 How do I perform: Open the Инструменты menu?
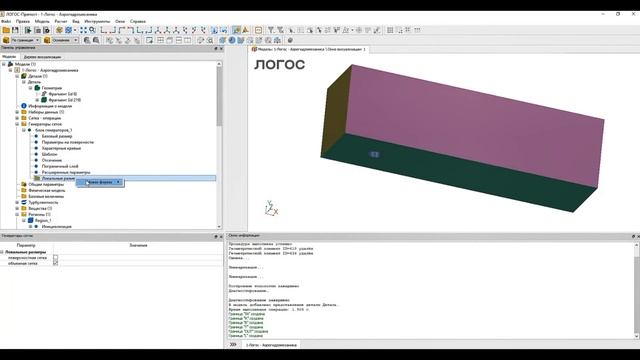point(97,21)
